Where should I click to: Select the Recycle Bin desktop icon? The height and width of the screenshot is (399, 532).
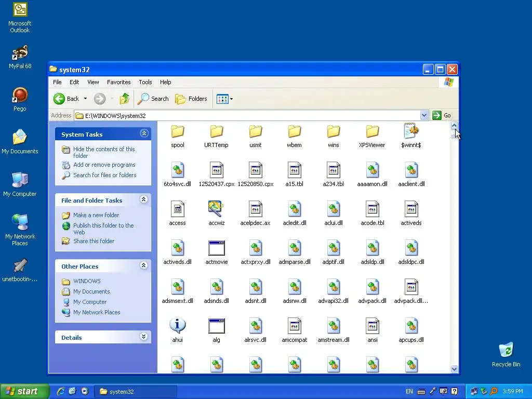(506, 354)
